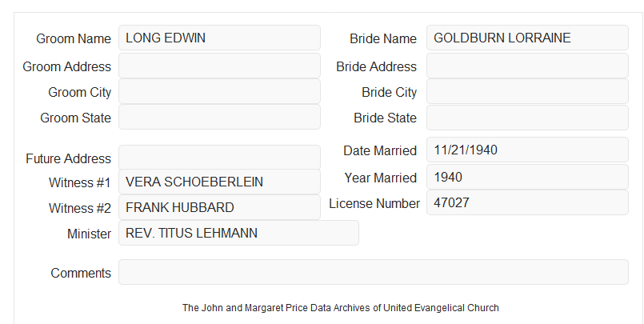The image size is (644, 324).
Task: Focus the Groom State input
Action: (x=219, y=117)
